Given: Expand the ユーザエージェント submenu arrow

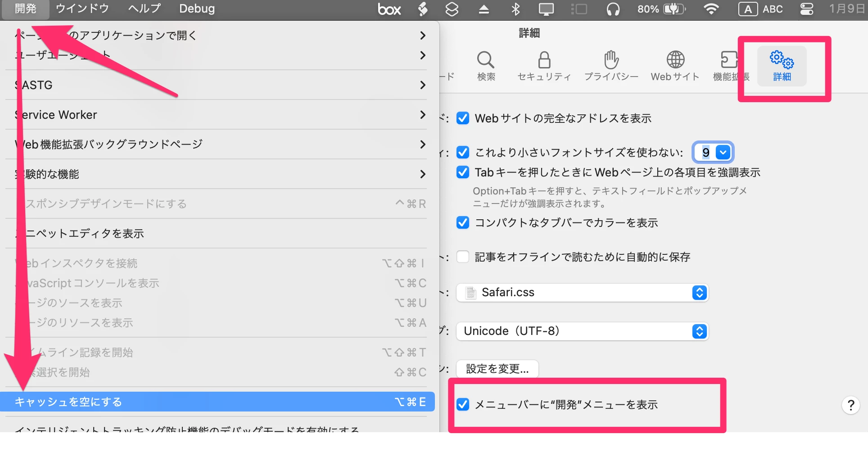Looking at the screenshot, I should point(422,55).
